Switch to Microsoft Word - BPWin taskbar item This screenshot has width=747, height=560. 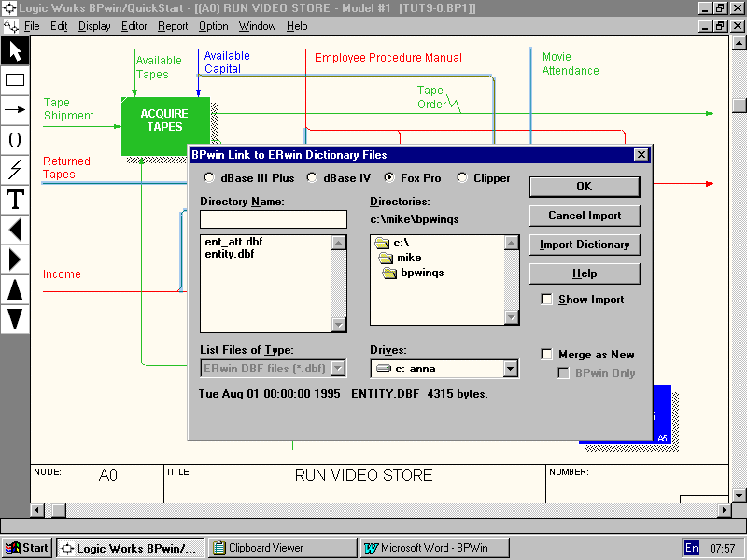tap(435, 548)
